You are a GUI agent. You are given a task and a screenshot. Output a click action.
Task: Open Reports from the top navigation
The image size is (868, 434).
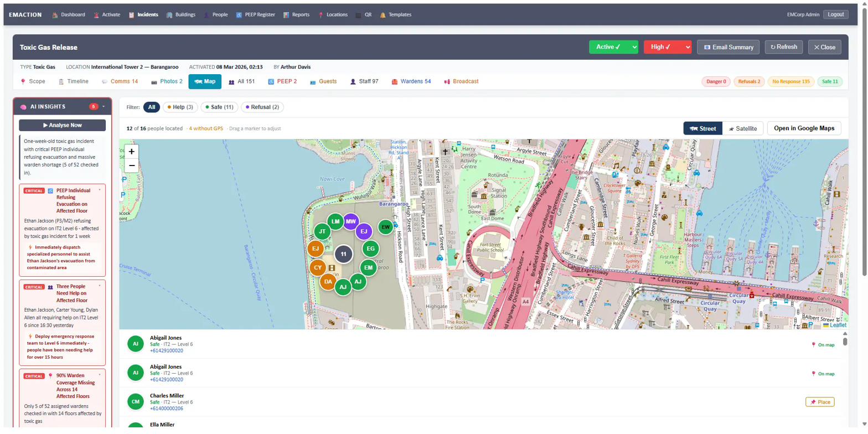click(x=296, y=15)
